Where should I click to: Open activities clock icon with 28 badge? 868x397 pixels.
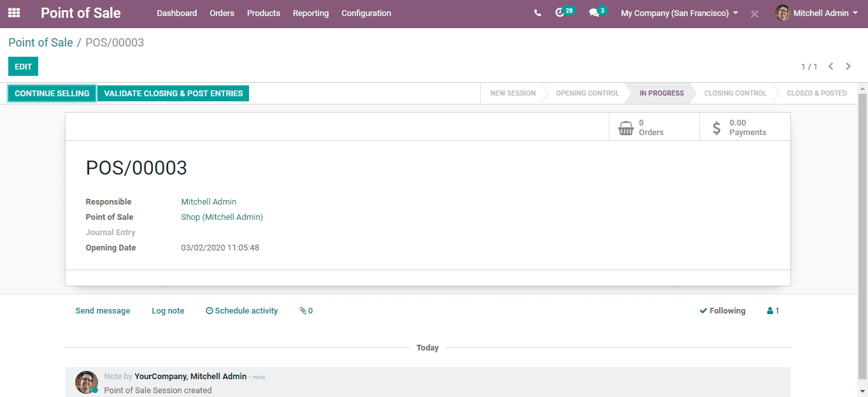564,12
